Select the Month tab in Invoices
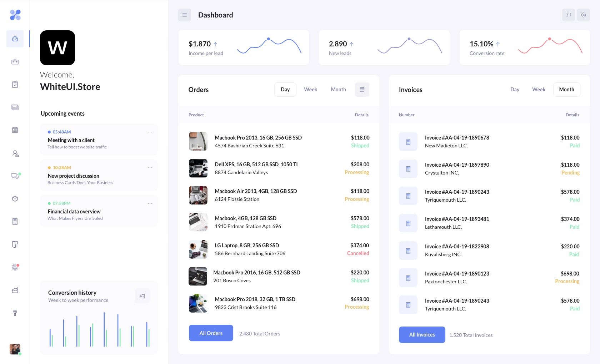Image resolution: width=600 pixels, height=364 pixels. point(567,90)
